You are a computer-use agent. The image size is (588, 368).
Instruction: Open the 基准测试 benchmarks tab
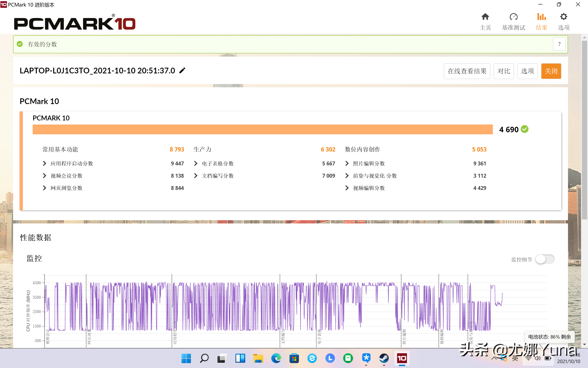coord(513,21)
